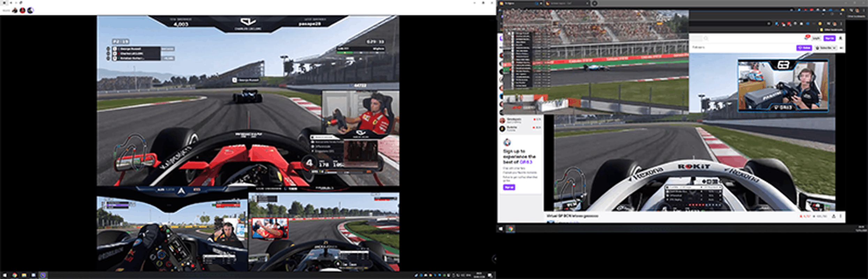The height and width of the screenshot is (279, 868).
Task: Close the second Chrome tab
Action: click(587, 3)
